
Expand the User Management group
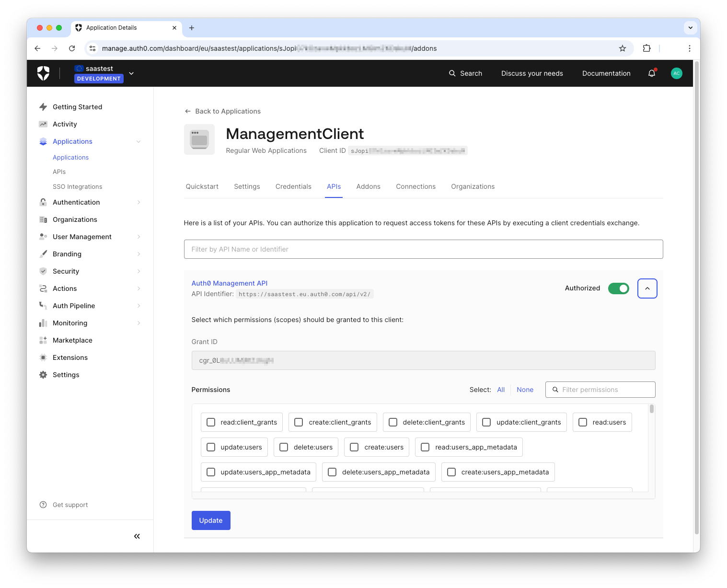138,237
